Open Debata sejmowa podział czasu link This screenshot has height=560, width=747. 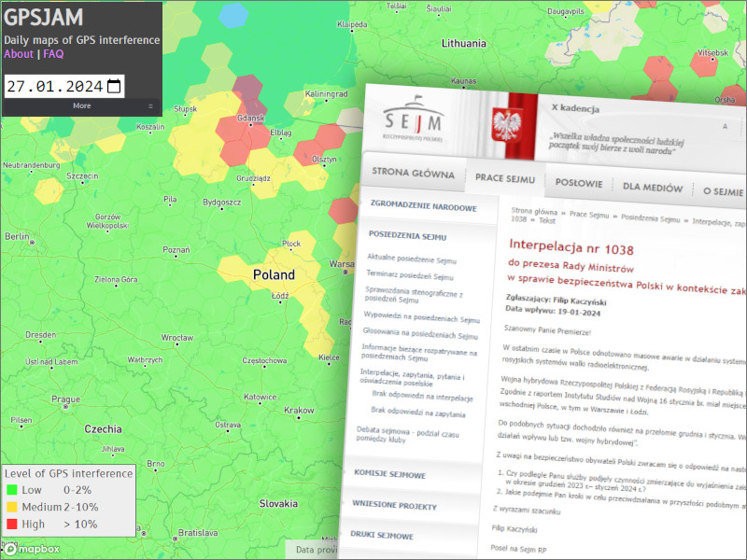point(408,434)
